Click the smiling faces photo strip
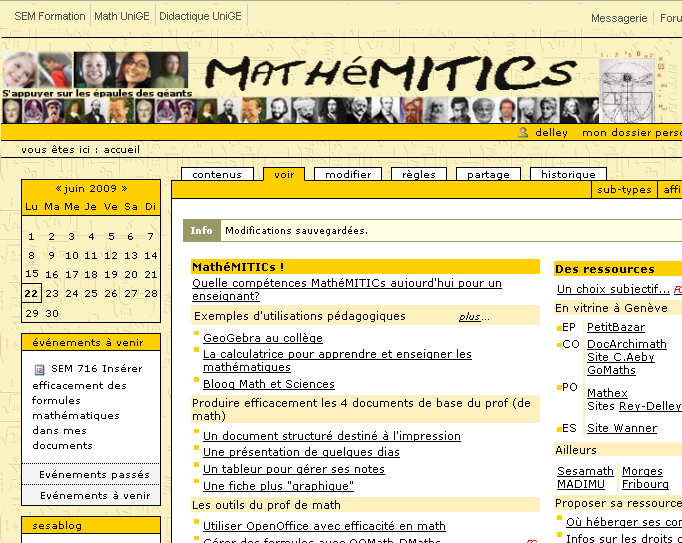 click(x=96, y=70)
